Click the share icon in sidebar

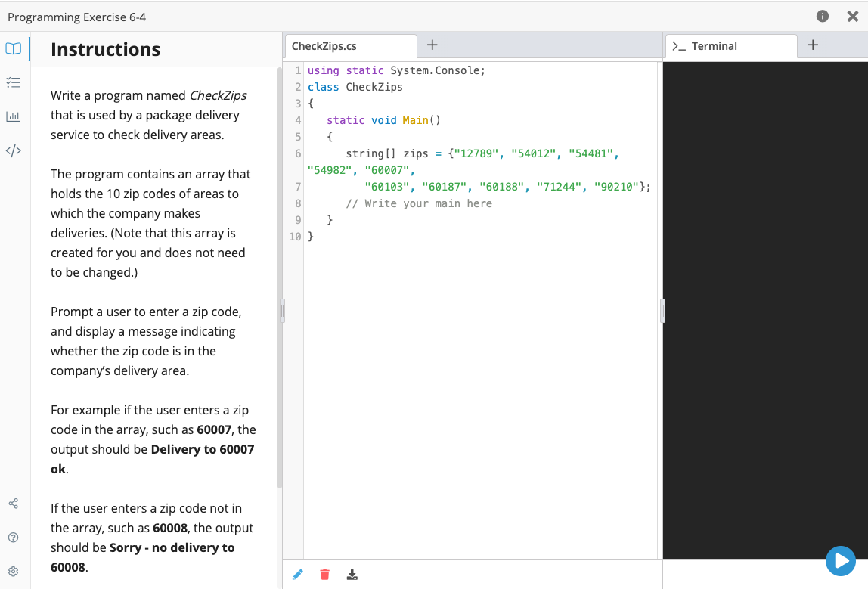point(14,504)
